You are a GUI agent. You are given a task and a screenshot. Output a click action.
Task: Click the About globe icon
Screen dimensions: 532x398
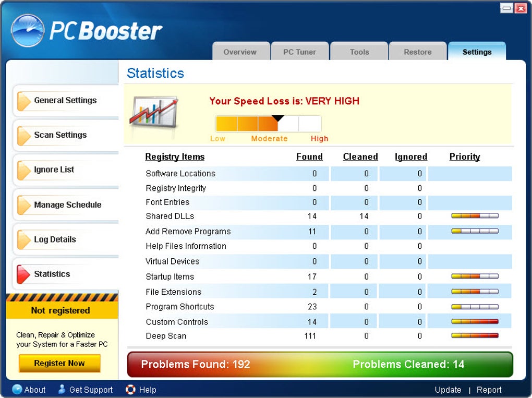[17, 390]
